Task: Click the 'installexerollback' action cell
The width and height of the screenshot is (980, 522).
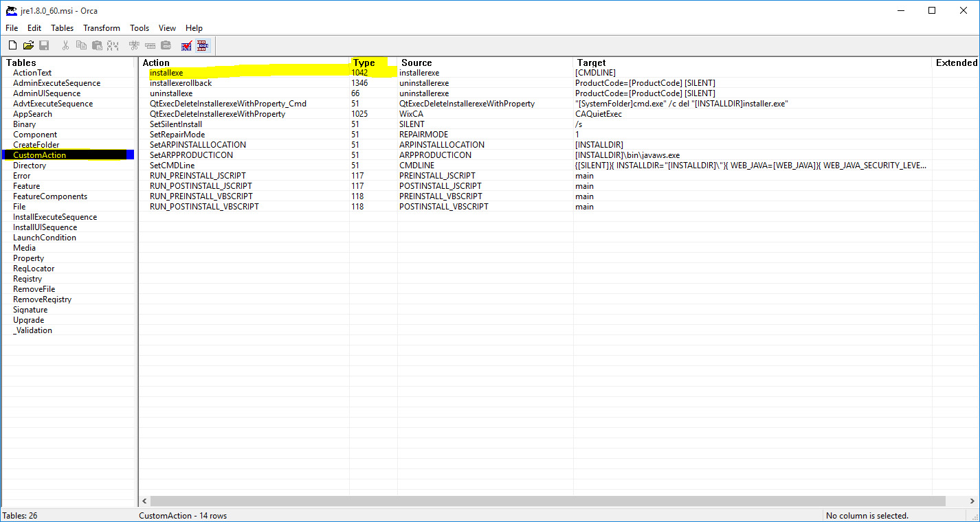Action: tap(181, 83)
